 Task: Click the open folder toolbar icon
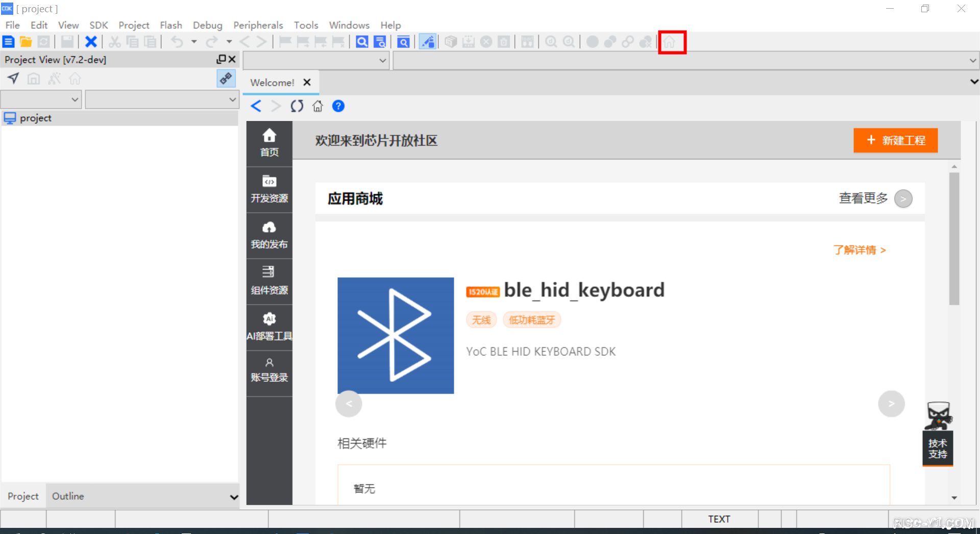coord(26,42)
